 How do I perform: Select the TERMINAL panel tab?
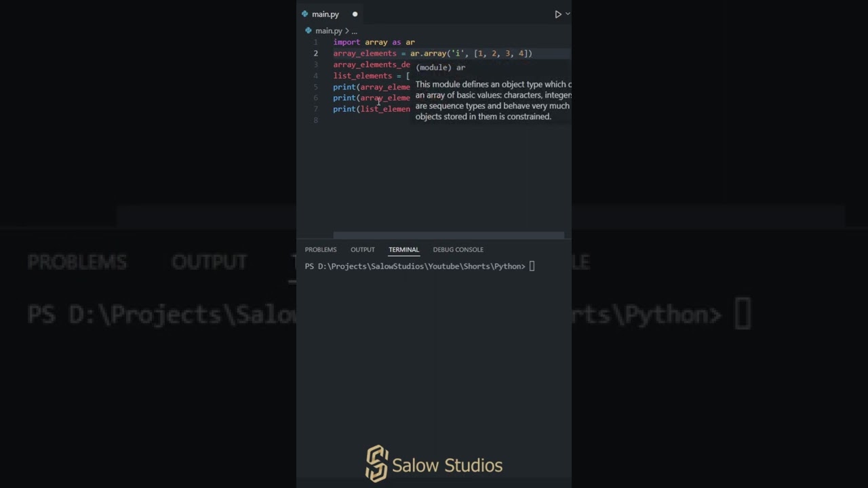403,249
